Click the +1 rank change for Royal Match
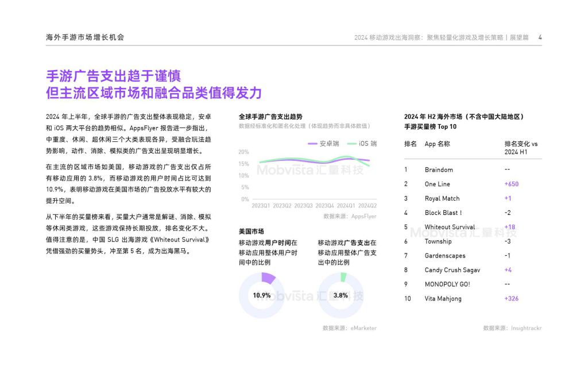588x377 pixels. 508,198
